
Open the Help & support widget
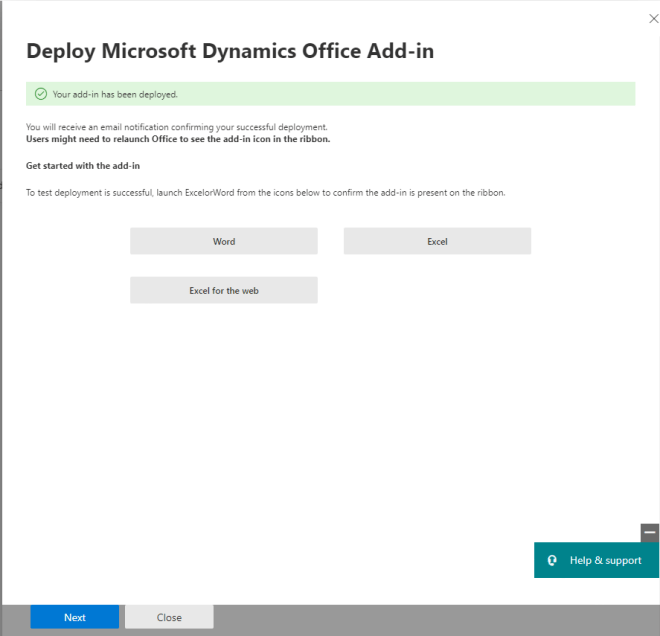(596, 560)
